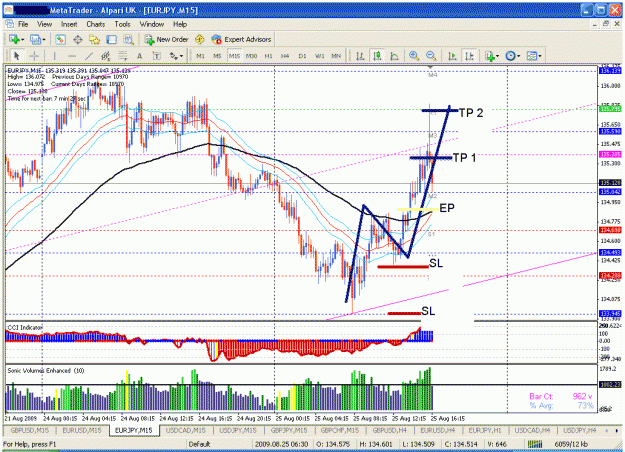Switch chart to W1 timeframe
The image size is (625, 452).
[320, 56]
